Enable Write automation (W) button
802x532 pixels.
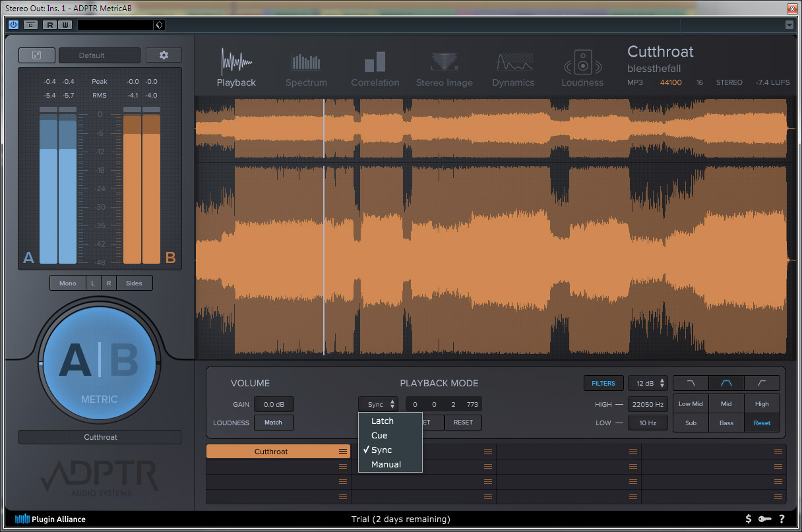point(65,24)
